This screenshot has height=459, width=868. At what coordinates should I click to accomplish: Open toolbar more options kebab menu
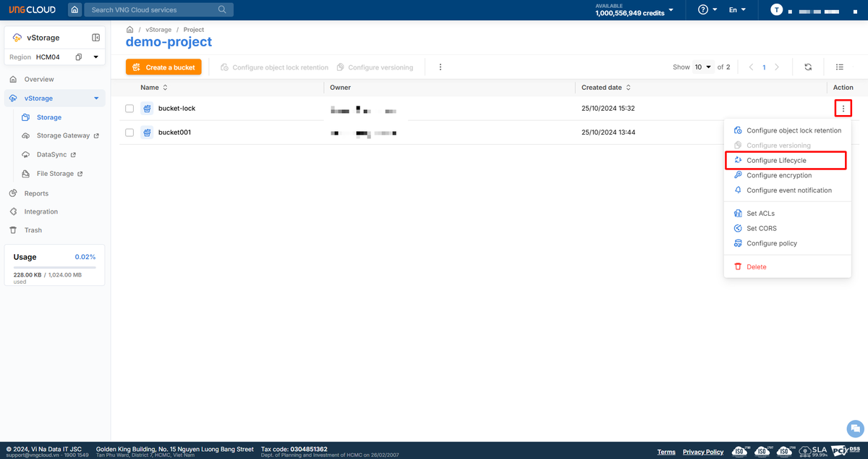point(440,67)
